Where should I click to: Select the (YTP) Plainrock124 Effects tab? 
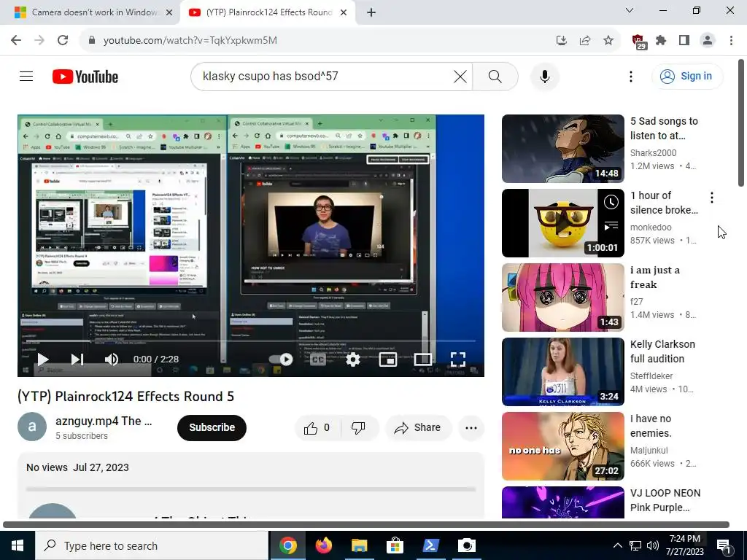[267, 12]
